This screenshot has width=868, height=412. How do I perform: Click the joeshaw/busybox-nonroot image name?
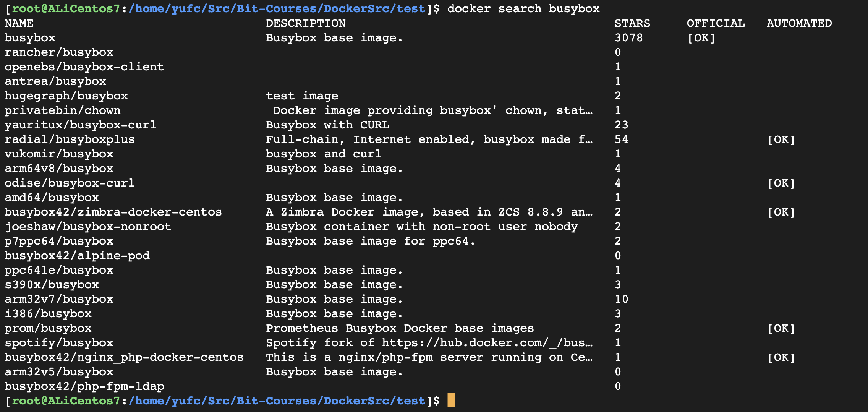tap(87, 227)
